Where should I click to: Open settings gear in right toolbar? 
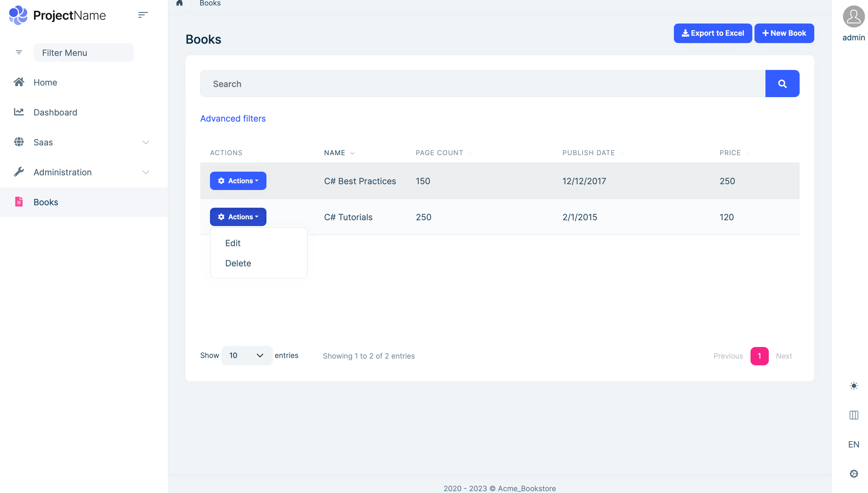click(x=853, y=473)
